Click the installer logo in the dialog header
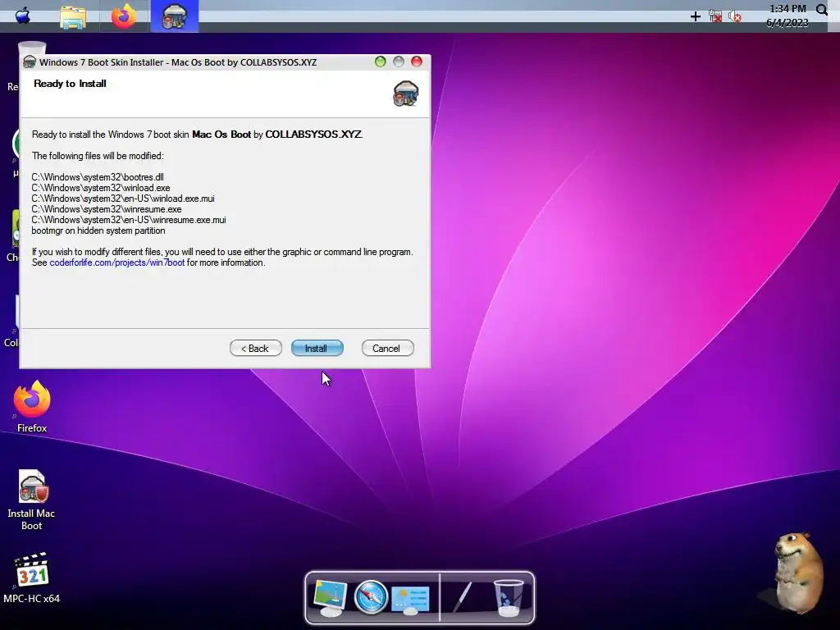840x630 pixels. pyautogui.click(x=405, y=94)
